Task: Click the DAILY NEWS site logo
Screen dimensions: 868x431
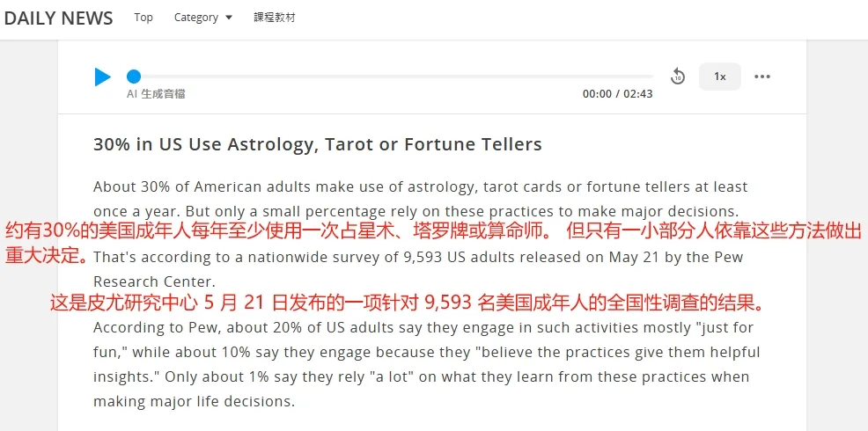Action: (x=58, y=18)
